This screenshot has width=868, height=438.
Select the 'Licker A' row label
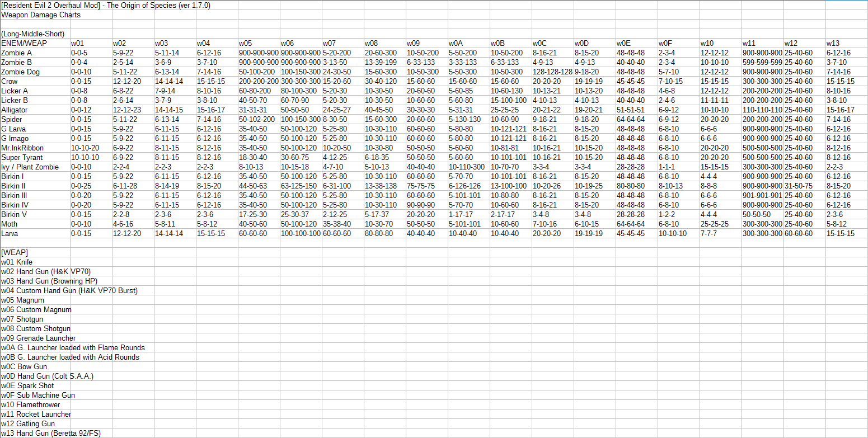tap(35, 91)
